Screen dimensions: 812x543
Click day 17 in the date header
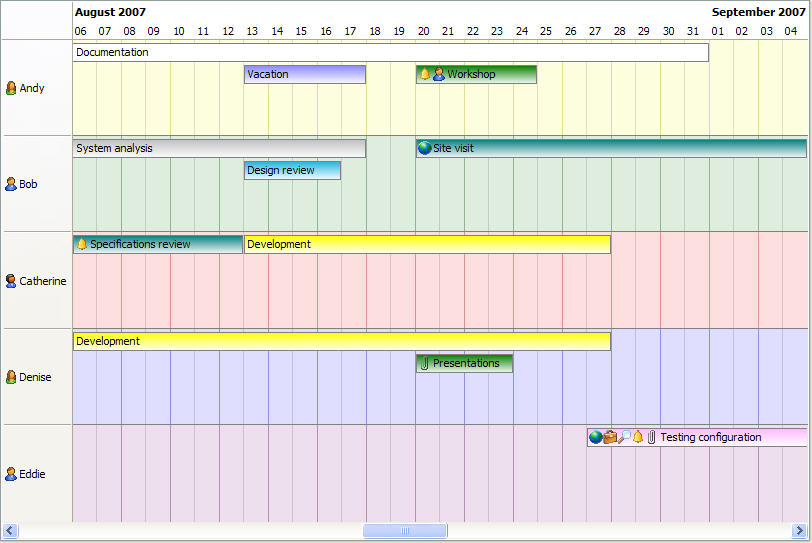coord(350,31)
